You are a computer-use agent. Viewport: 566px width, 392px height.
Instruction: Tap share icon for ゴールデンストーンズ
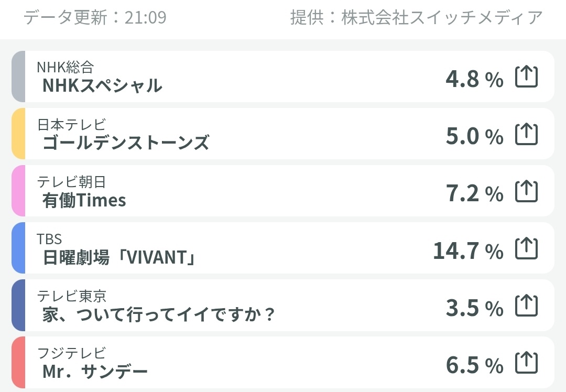(x=526, y=134)
